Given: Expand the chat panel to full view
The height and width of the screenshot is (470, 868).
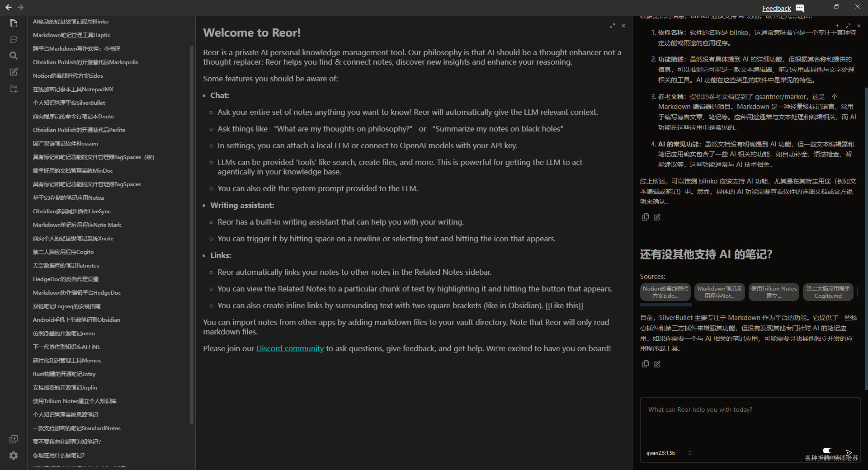Looking at the screenshot, I should click(x=848, y=26).
